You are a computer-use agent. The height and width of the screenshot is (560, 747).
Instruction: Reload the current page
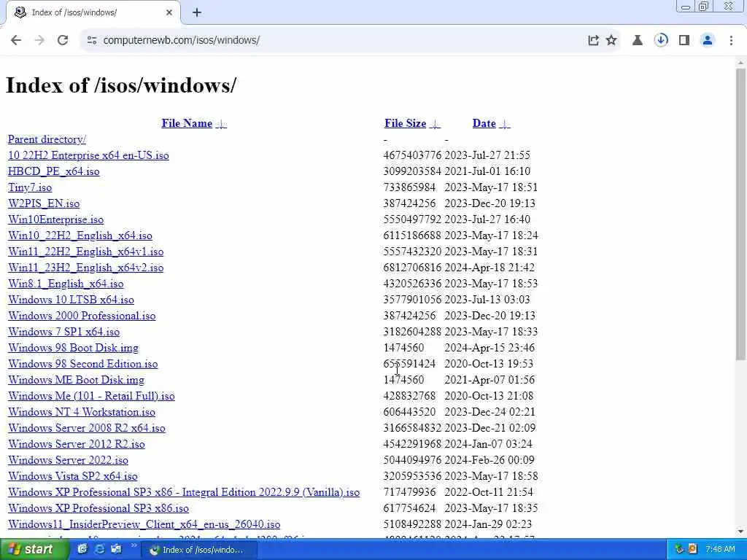click(63, 40)
